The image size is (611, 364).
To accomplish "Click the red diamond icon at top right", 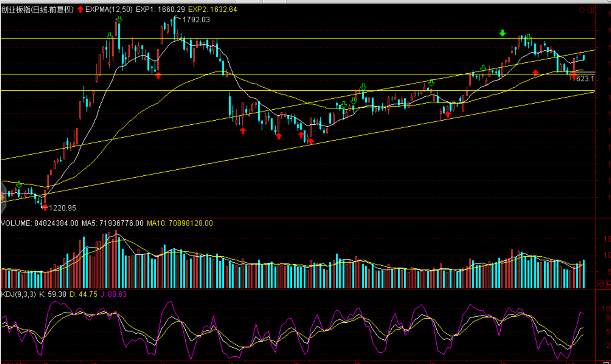I will click(x=582, y=10).
